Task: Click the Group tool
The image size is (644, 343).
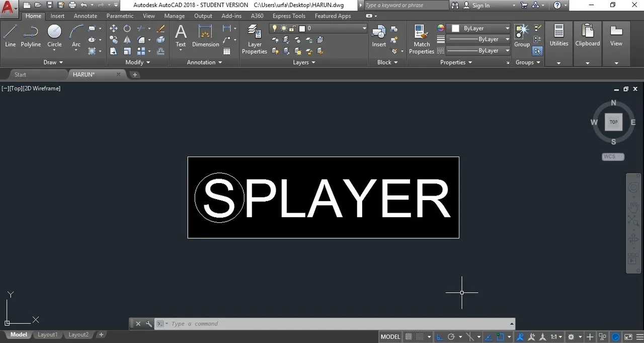Action: tap(522, 36)
